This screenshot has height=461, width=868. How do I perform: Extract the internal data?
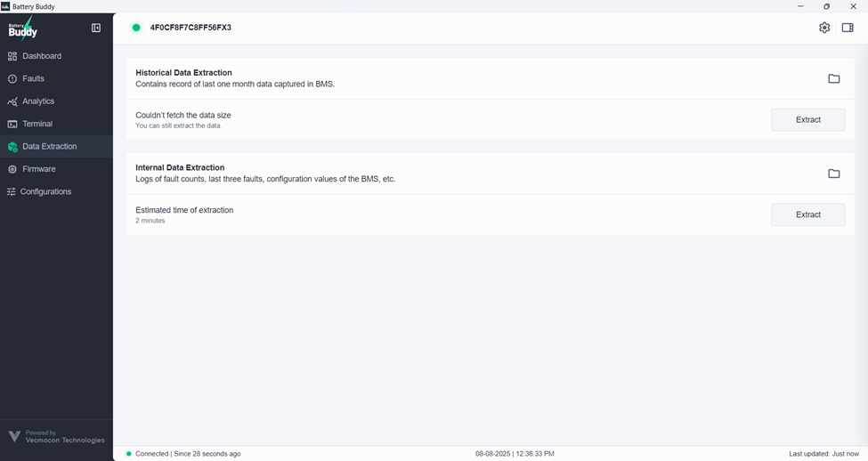click(x=807, y=214)
